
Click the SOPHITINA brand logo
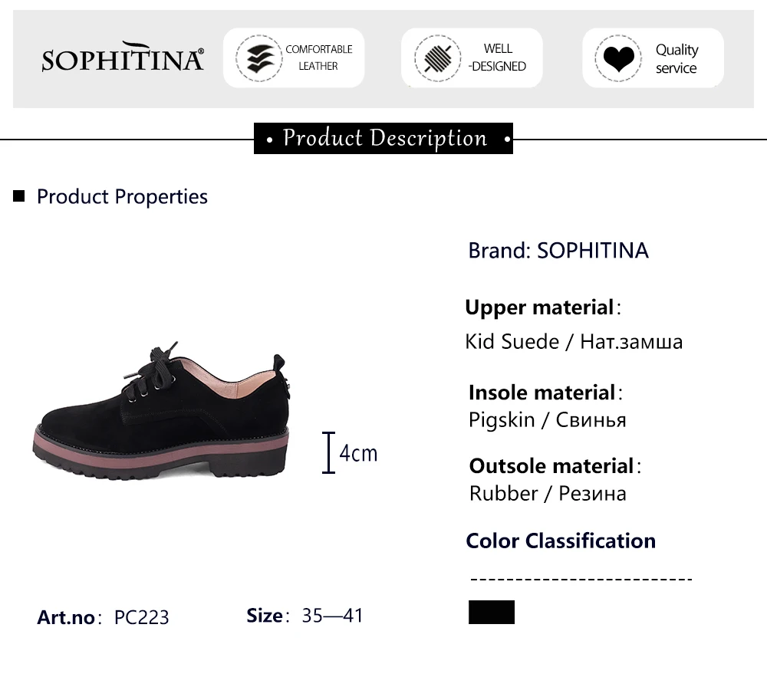click(x=122, y=57)
